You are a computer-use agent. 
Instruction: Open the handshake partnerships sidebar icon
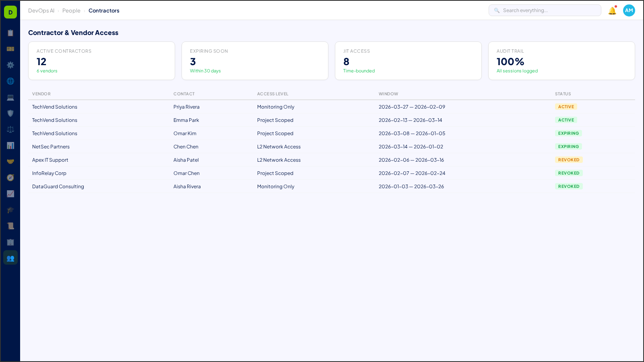pos(10,162)
